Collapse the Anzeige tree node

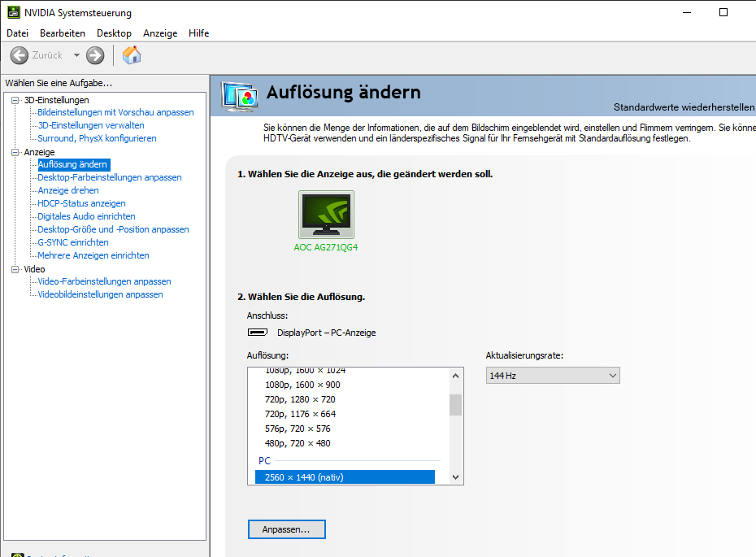tap(15, 152)
